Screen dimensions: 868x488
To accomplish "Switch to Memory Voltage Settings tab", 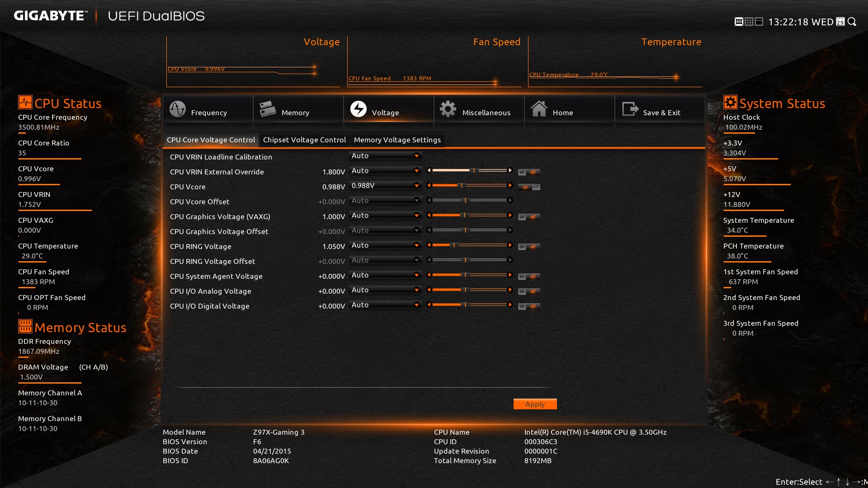I will [397, 140].
